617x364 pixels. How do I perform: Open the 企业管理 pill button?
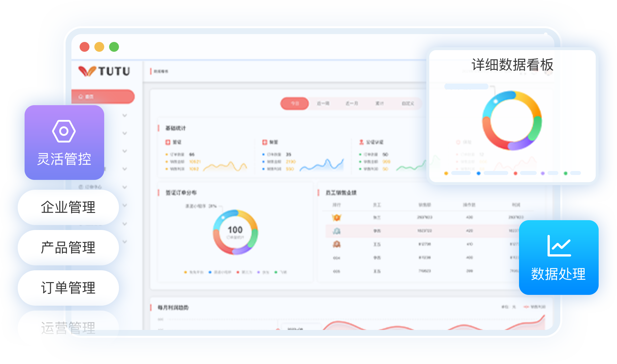(x=68, y=207)
